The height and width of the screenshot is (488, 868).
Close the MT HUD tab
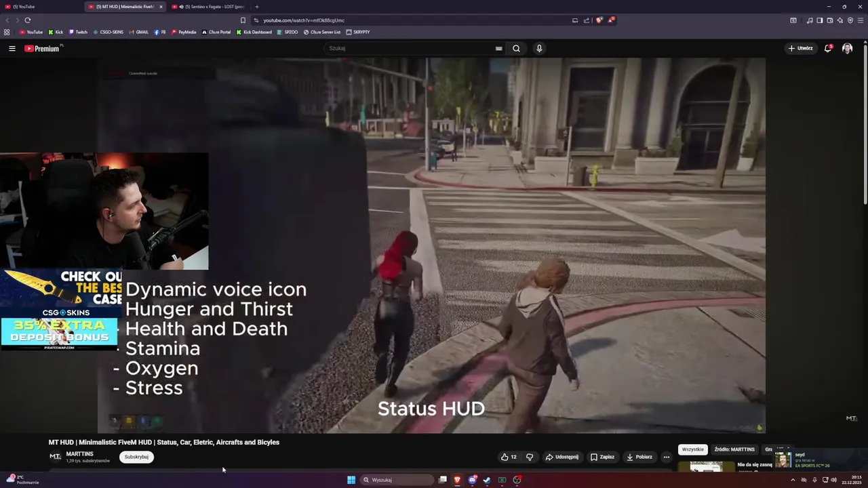161,7
